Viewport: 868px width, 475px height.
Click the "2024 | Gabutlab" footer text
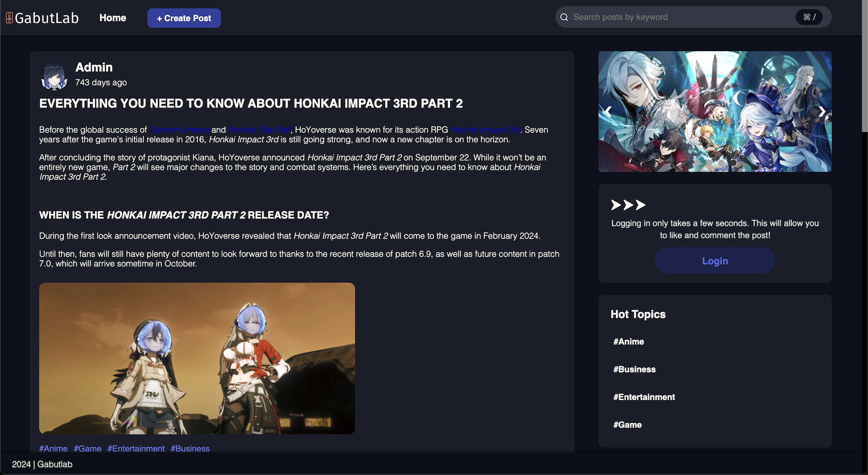pos(42,464)
